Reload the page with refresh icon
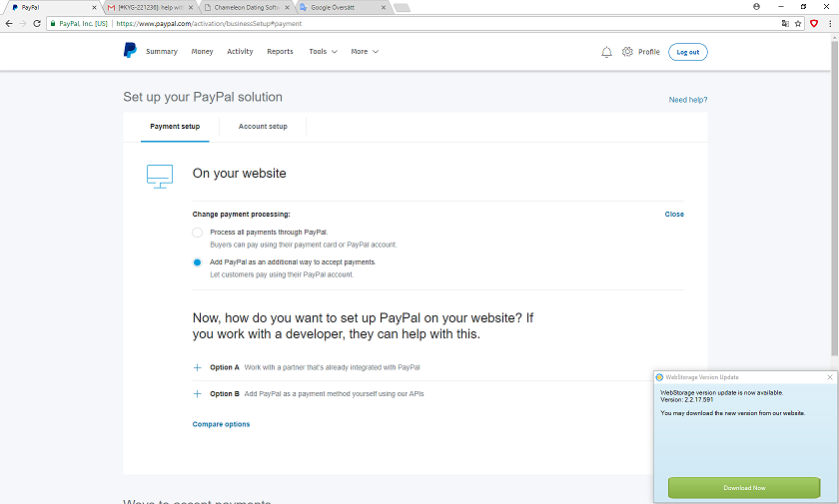 pos(37,24)
